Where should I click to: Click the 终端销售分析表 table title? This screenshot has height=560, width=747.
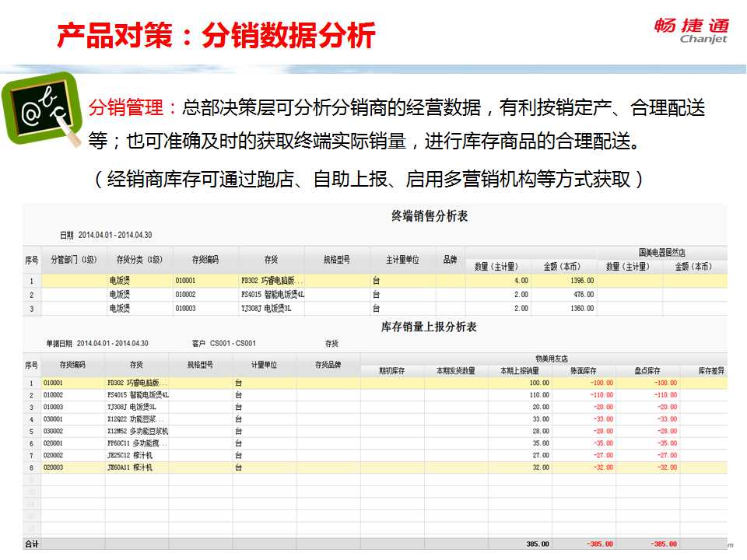tap(430, 216)
